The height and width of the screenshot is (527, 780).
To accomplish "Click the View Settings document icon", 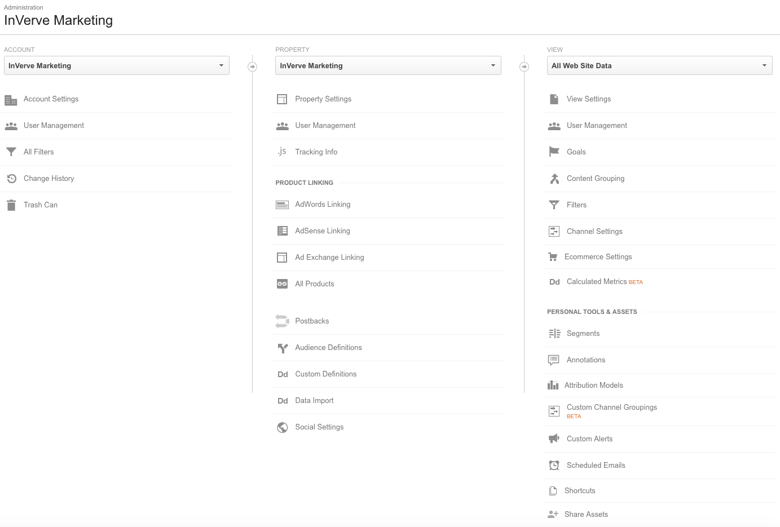I will point(554,99).
